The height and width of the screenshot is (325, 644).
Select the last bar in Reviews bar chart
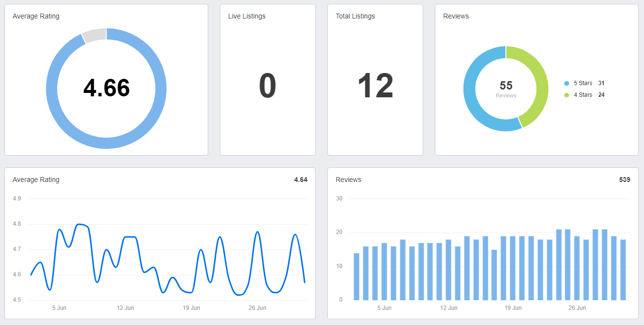[623, 270]
